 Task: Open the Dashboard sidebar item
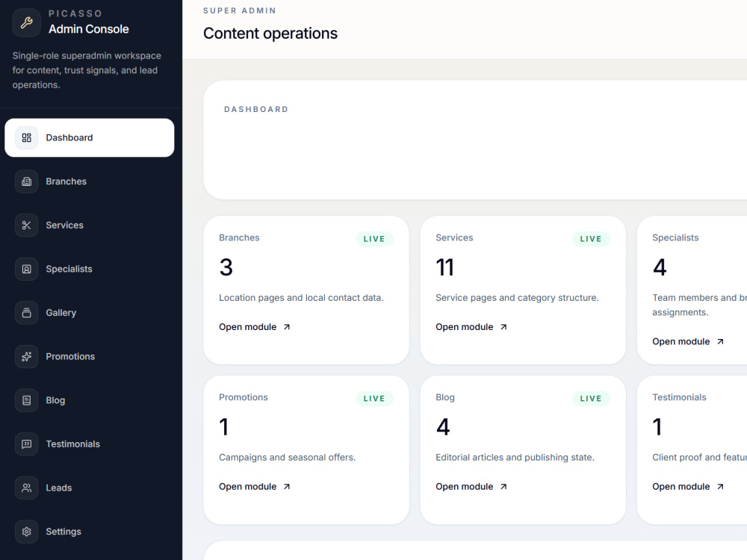pyautogui.click(x=90, y=137)
